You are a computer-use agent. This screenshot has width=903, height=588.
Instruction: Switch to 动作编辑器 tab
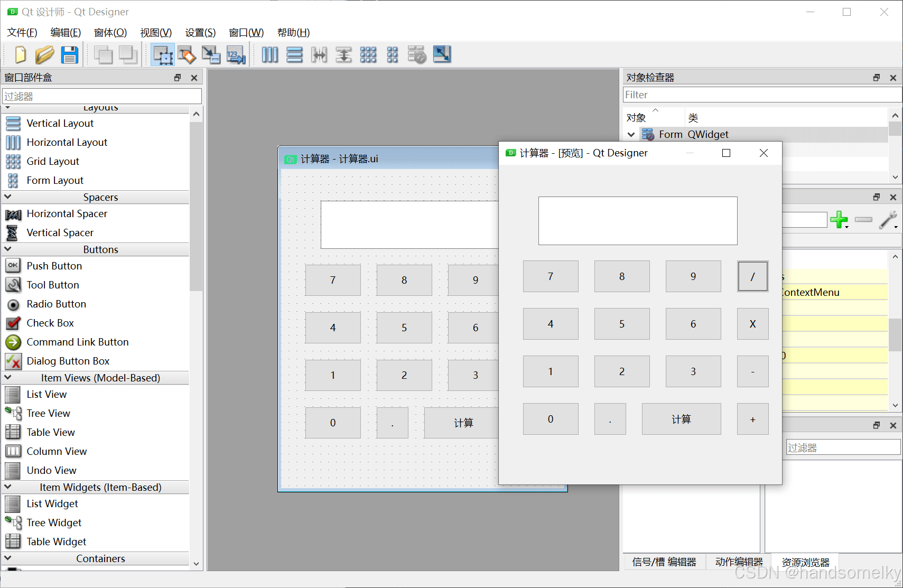(x=739, y=562)
